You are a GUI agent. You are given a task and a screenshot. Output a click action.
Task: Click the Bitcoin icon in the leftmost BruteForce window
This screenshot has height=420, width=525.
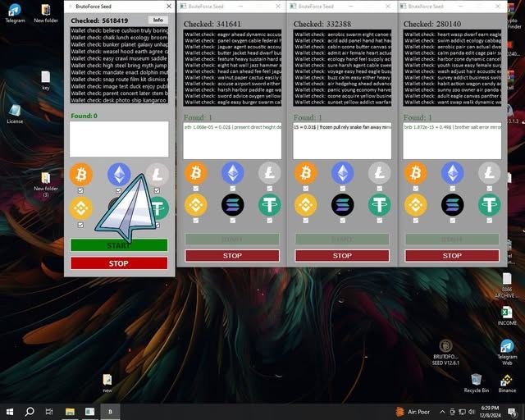point(80,174)
